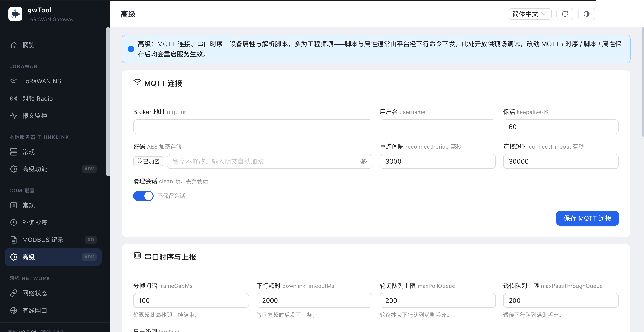The height and width of the screenshot is (332, 644).
Task: Click the COM 配置 section header
Action: point(22,191)
